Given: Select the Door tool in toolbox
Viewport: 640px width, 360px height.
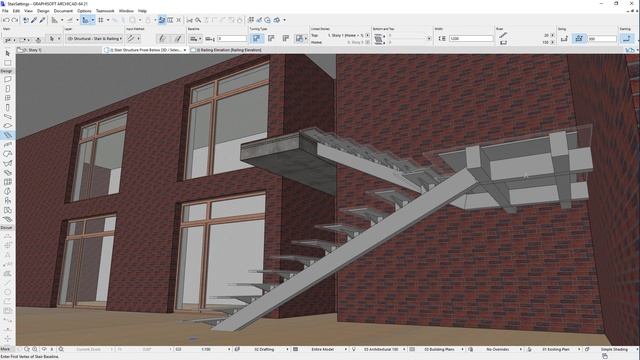Looking at the screenshot, I should [7, 89].
